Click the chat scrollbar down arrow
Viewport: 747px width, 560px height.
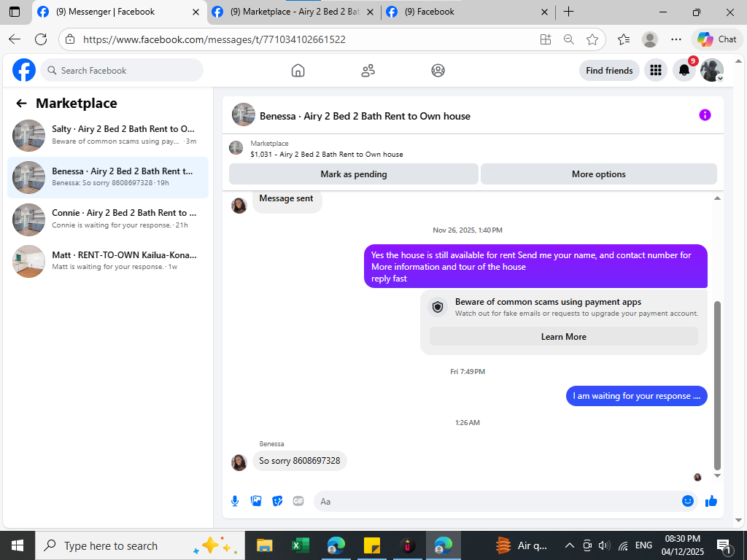coord(717,475)
